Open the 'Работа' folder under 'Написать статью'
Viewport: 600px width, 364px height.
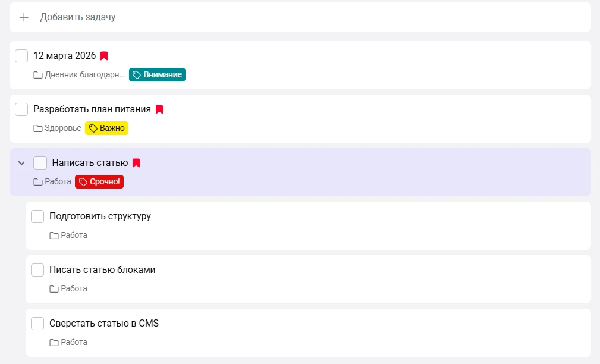coord(52,182)
